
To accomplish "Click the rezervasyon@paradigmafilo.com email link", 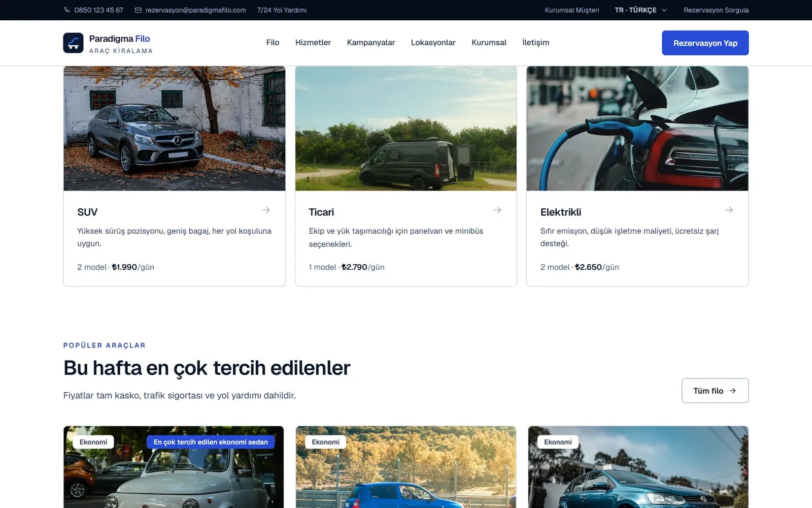I will (x=195, y=10).
